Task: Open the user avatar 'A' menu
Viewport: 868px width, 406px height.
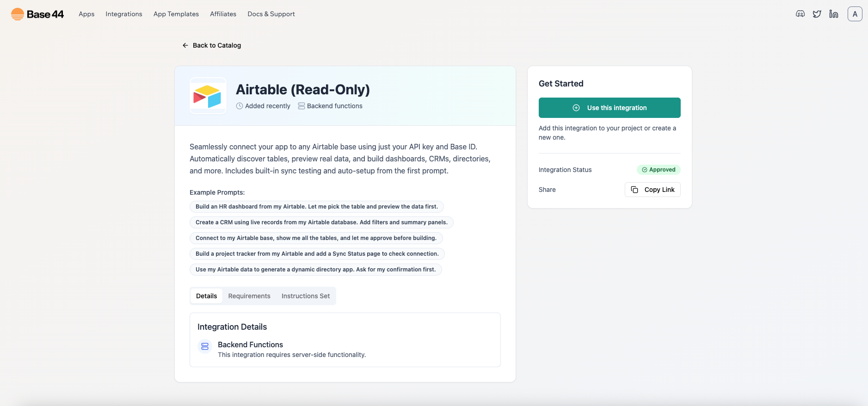Action: pyautogui.click(x=855, y=14)
